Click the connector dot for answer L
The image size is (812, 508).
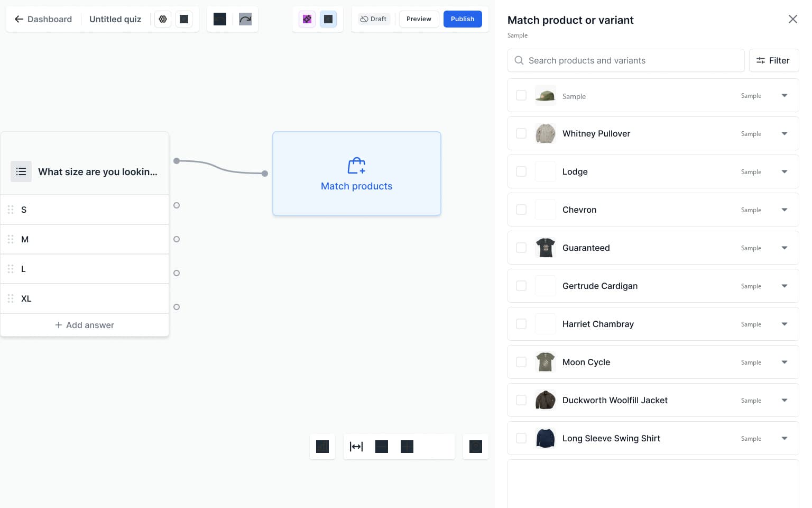point(177,273)
